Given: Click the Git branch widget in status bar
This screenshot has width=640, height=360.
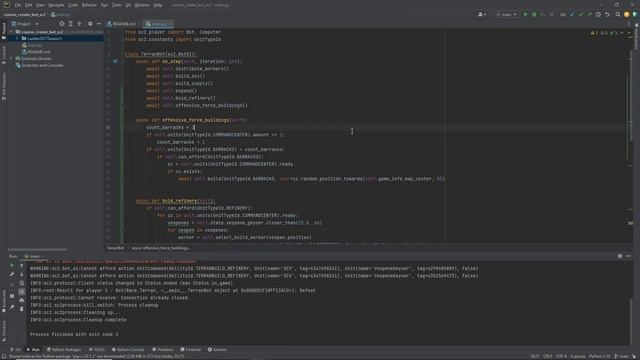Looking at the screenshot, I should coord(622,356).
